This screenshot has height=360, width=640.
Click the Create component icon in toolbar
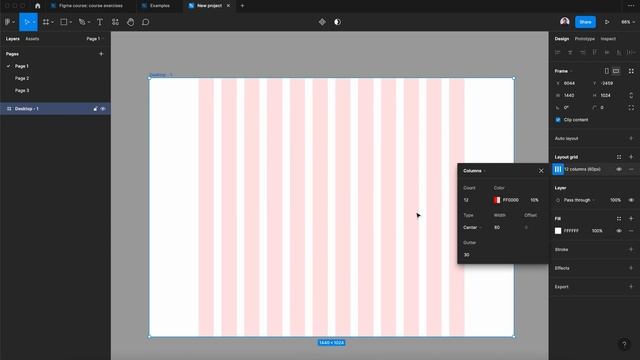pyautogui.click(x=322, y=22)
